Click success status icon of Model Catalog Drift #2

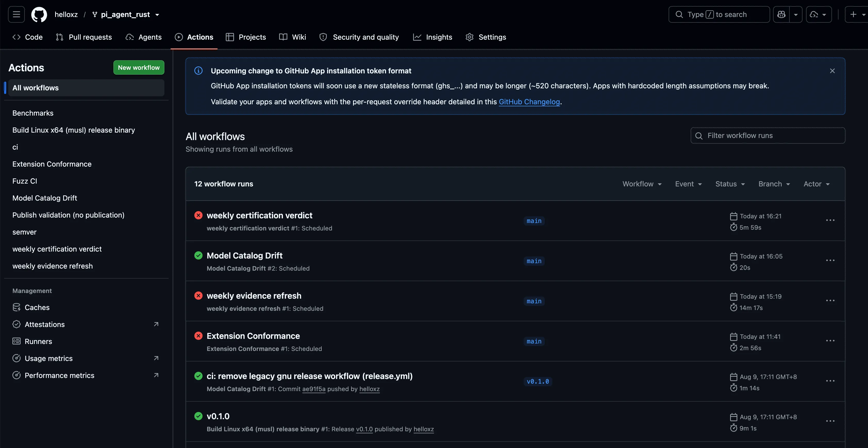[198, 255]
